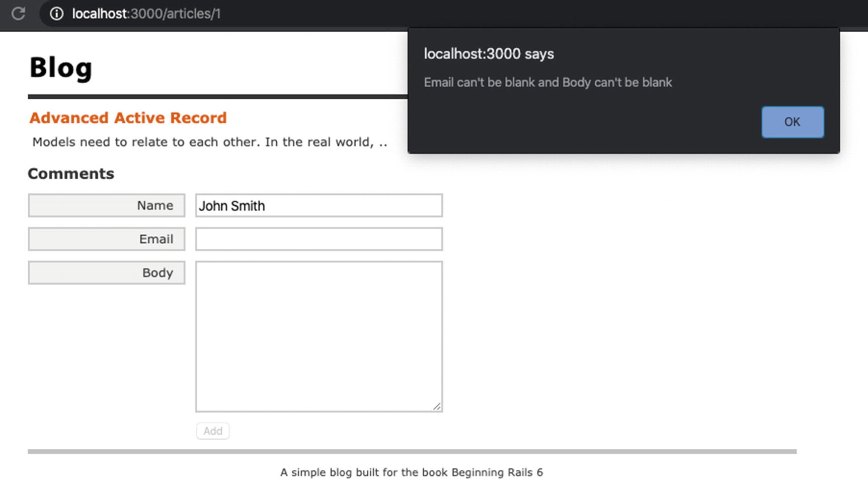Viewport: 868px width, 479px height.
Task: Select the Name field label
Action: coord(107,206)
